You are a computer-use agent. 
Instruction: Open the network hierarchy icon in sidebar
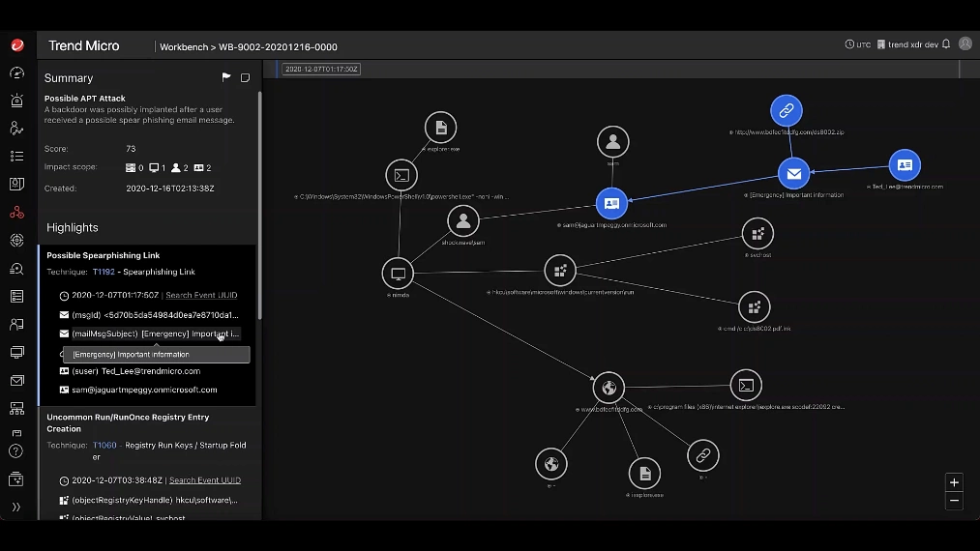16,409
